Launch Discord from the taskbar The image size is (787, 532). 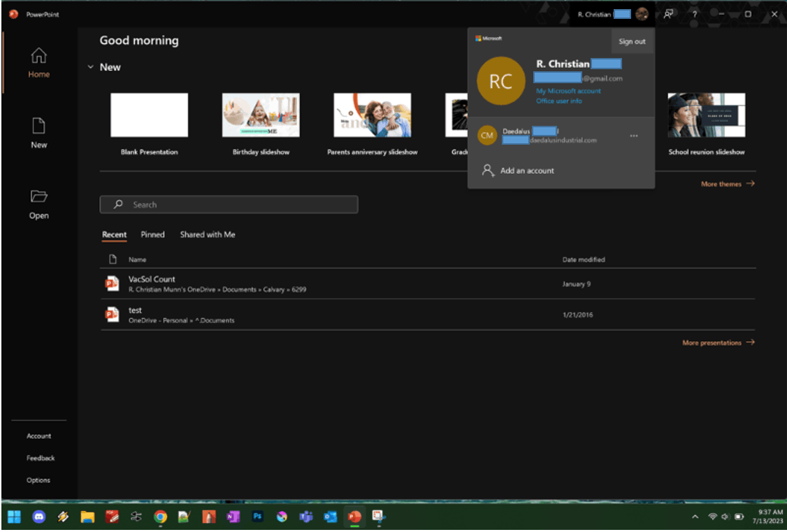pyautogui.click(x=38, y=517)
